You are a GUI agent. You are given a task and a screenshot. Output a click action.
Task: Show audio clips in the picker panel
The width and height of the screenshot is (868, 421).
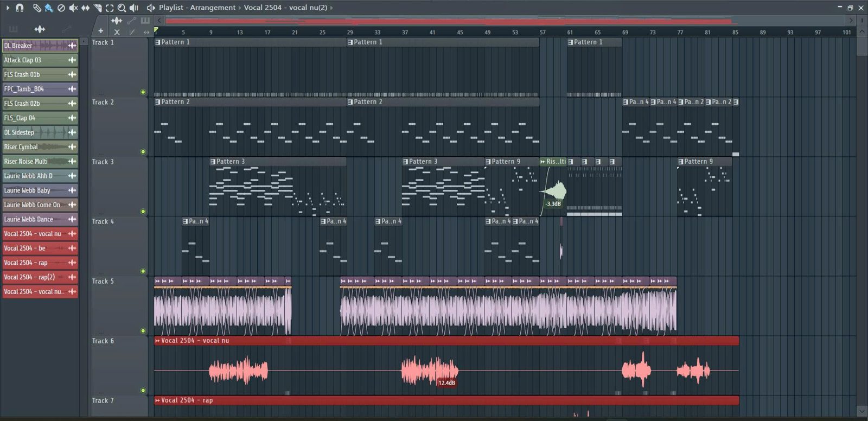(40, 29)
